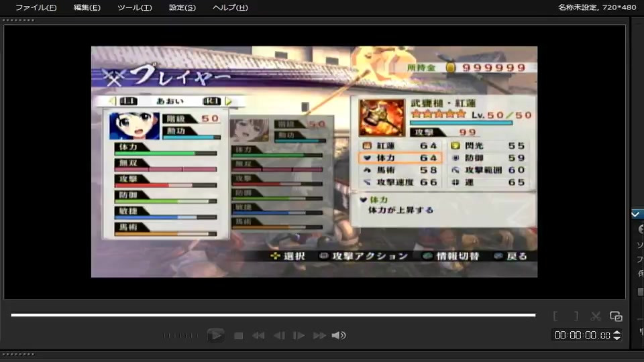
Task: Click the scissors split clip icon
Action: click(596, 316)
